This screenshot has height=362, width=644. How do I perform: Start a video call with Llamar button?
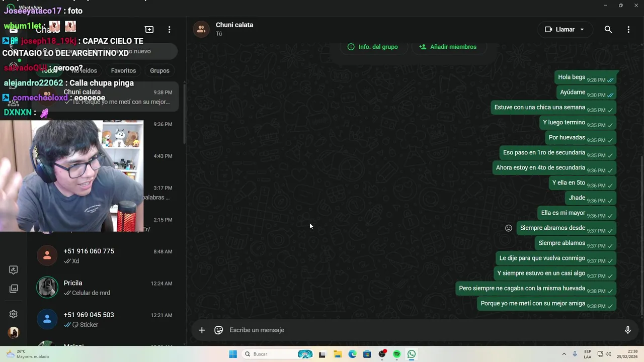click(559, 29)
